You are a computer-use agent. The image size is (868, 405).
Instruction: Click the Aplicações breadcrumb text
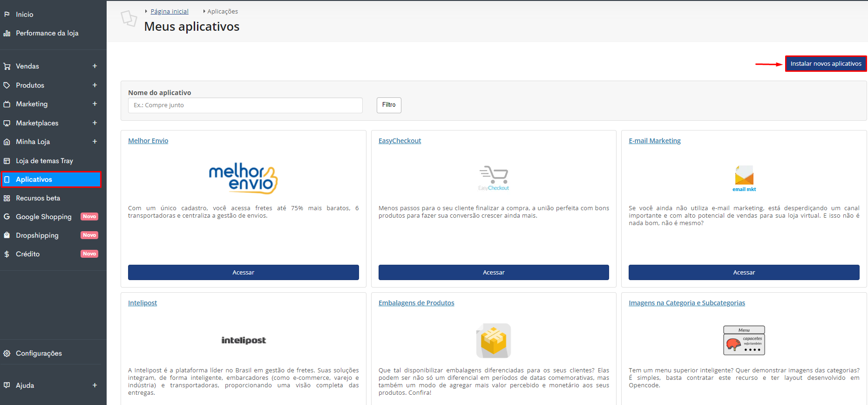pyautogui.click(x=223, y=11)
